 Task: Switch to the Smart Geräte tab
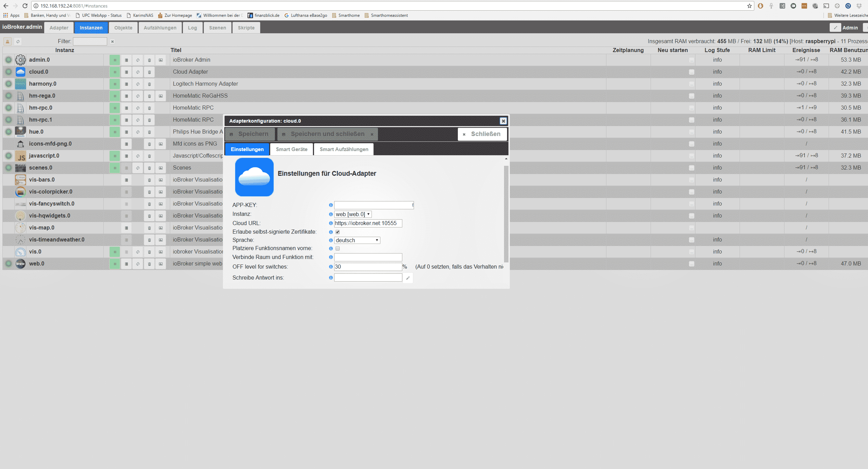[291, 149]
